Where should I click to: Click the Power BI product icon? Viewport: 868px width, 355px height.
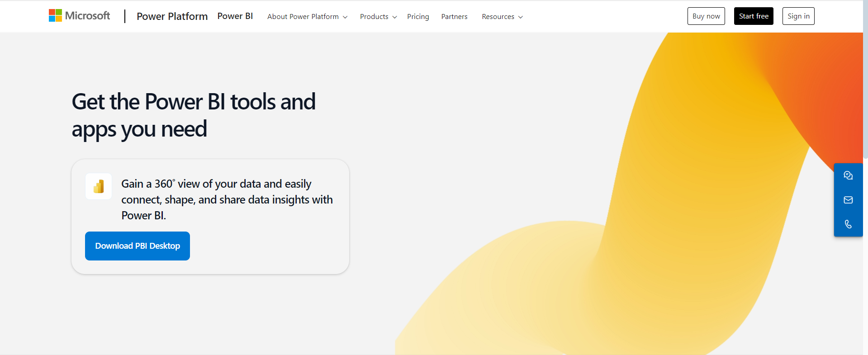pos(99,186)
